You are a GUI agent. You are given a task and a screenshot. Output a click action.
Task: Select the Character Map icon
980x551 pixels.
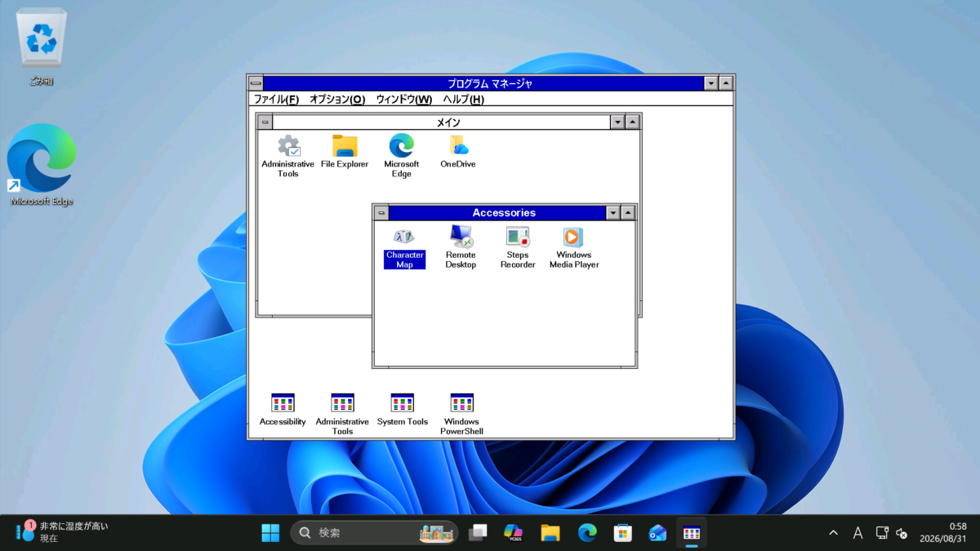click(404, 247)
